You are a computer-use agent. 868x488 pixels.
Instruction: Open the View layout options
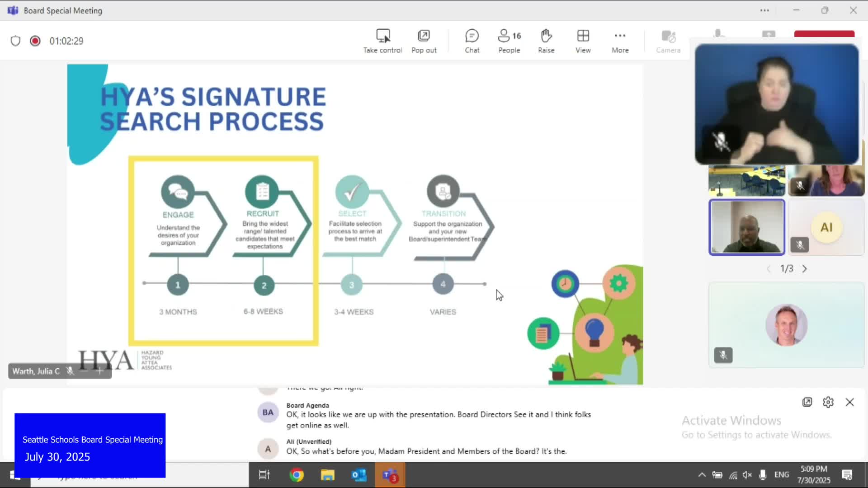pos(583,41)
